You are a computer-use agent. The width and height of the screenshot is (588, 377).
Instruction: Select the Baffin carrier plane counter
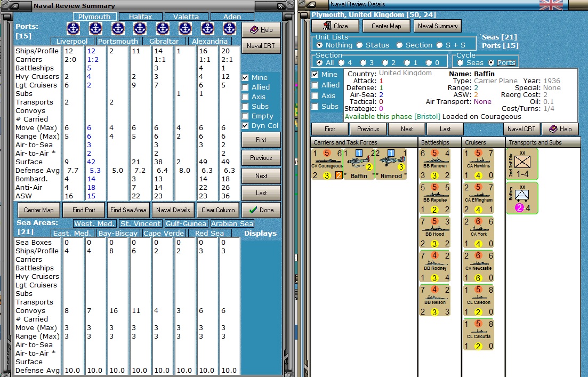(x=359, y=164)
